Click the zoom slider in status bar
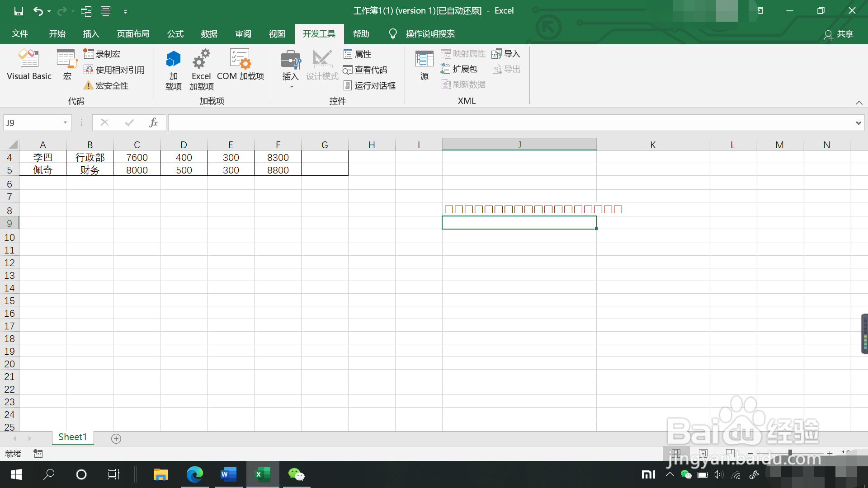868x488 pixels. click(790, 453)
